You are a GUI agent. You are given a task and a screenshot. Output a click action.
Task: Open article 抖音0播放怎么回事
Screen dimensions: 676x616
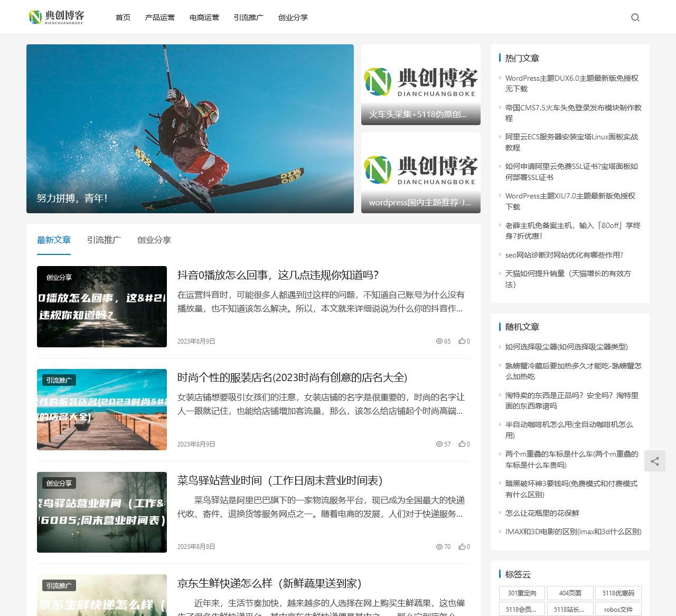click(x=278, y=275)
